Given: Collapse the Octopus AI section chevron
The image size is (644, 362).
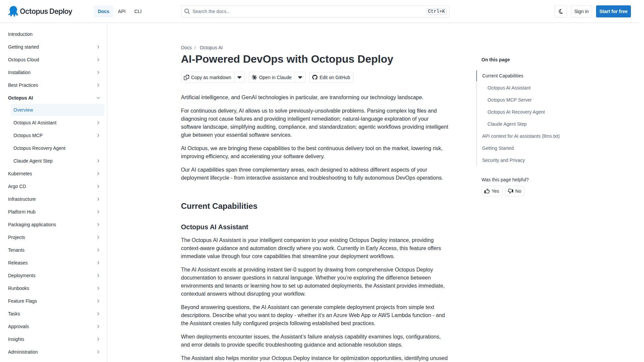Looking at the screenshot, I should [x=98, y=98].
